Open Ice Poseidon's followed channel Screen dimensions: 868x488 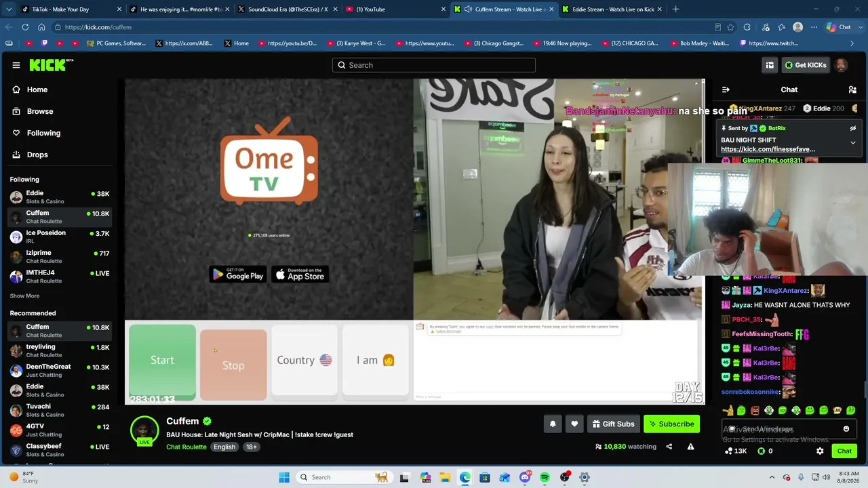pyautogui.click(x=60, y=237)
